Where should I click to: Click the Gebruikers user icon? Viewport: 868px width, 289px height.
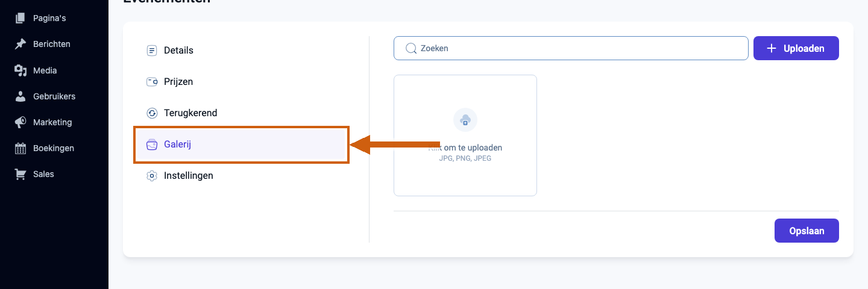[20, 96]
